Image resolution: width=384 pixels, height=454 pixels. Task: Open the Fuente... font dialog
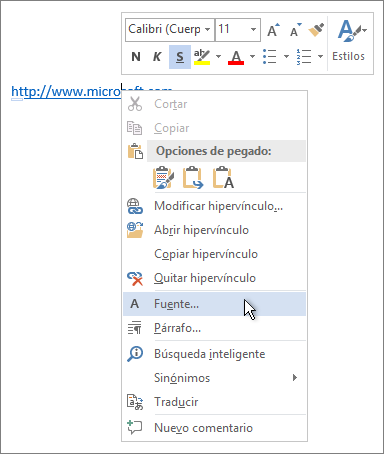pyautogui.click(x=214, y=304)
